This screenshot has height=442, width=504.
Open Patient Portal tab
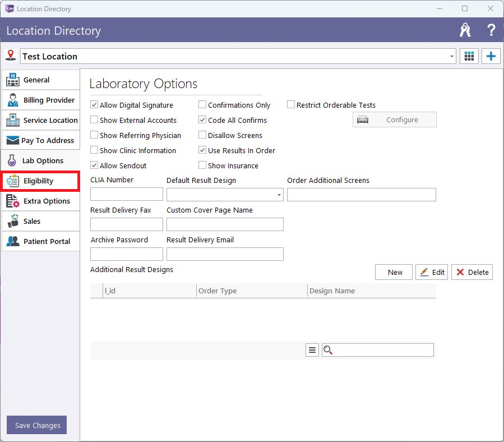click(x=40, y=241)
